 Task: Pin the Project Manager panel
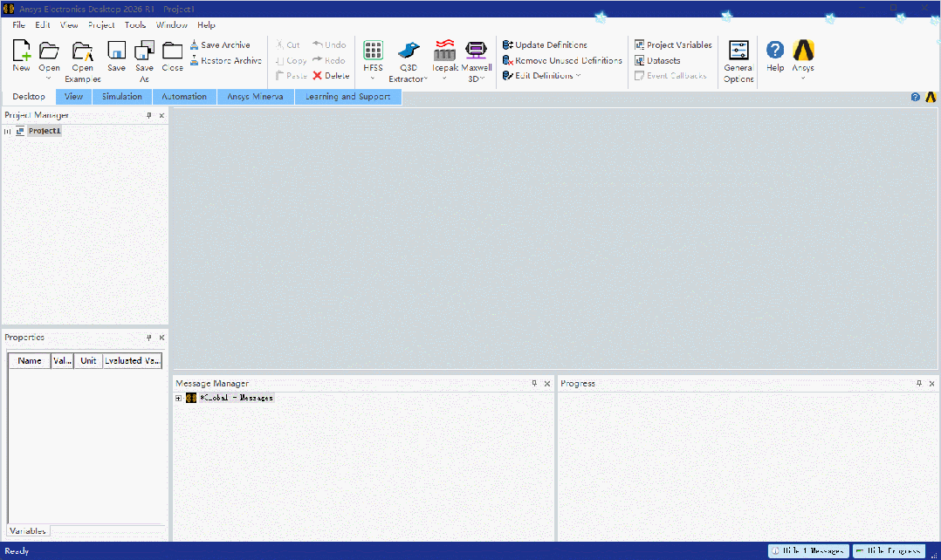(148, 115)
